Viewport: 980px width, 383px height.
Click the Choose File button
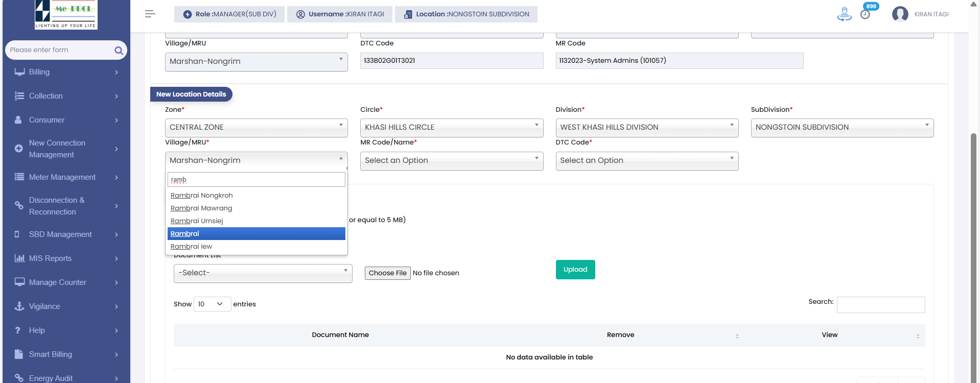[x=387, y=273]
